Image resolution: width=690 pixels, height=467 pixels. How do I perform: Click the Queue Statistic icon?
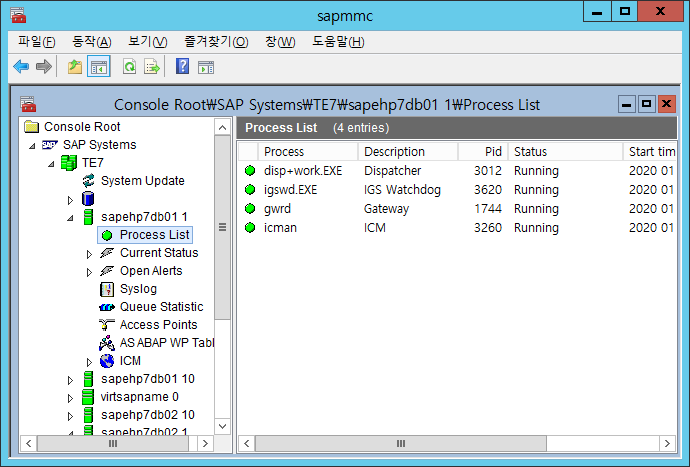(x=107, y=307)
